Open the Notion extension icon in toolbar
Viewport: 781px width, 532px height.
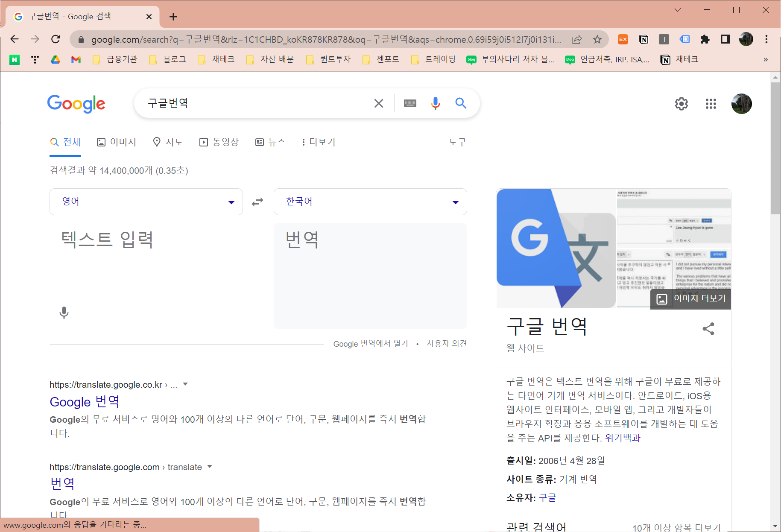[644, 39]
